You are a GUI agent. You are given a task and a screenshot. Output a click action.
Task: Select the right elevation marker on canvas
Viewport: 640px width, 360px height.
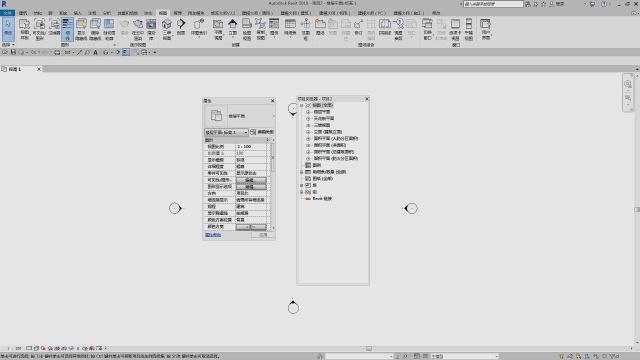click(411, 209)
